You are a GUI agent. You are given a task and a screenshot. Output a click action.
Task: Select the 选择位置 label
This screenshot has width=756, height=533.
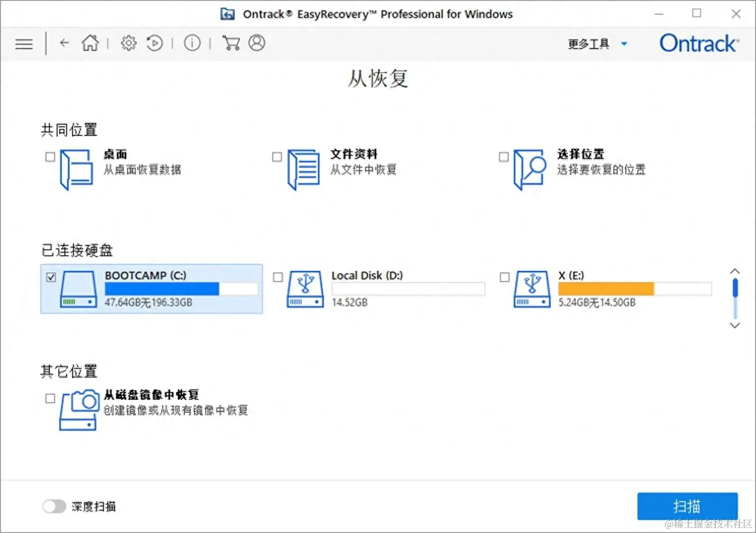tap(581, 155)
